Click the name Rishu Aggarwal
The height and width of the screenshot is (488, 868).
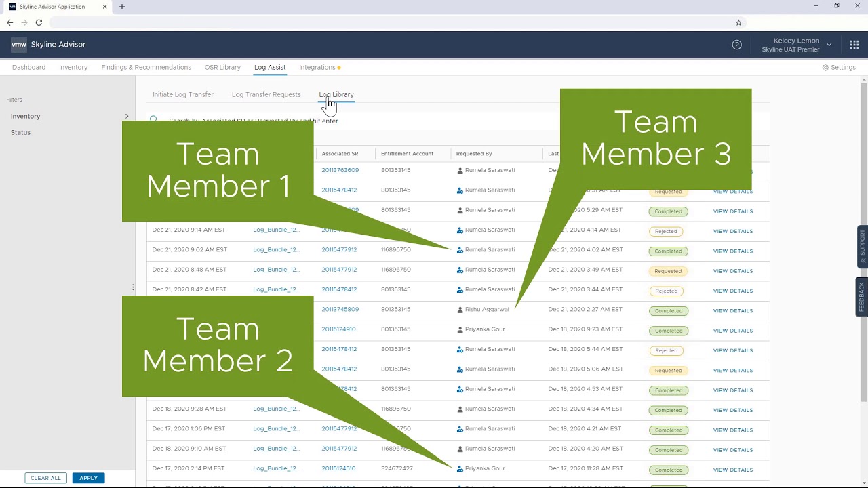[487, 310]
